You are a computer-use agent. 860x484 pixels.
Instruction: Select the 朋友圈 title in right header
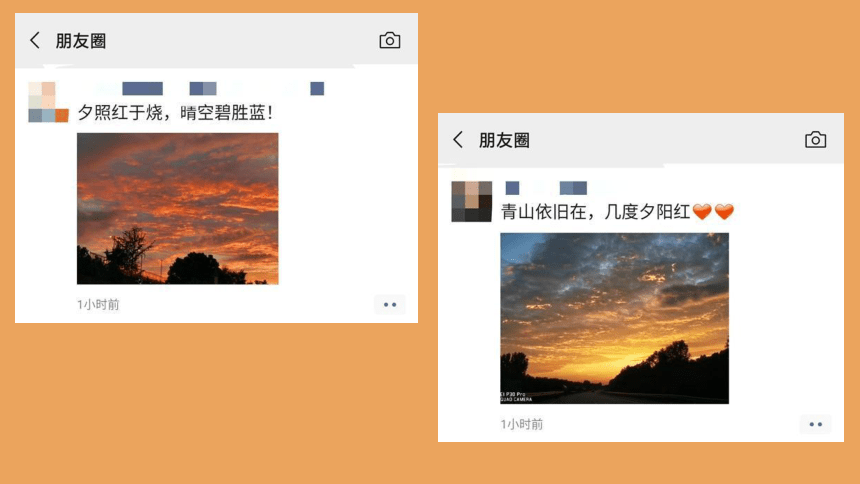(504, 140)
